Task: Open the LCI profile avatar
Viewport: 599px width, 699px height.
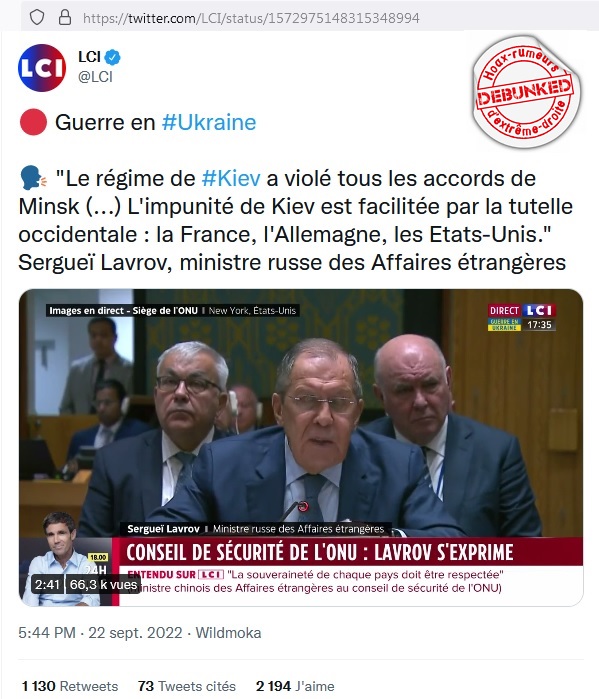Action: tap(42, 68)
